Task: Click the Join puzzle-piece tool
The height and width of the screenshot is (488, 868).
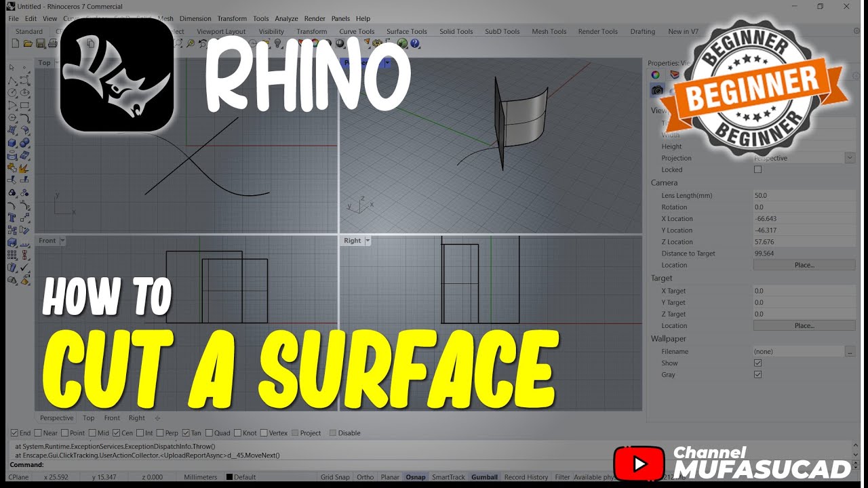Action: 12,167
